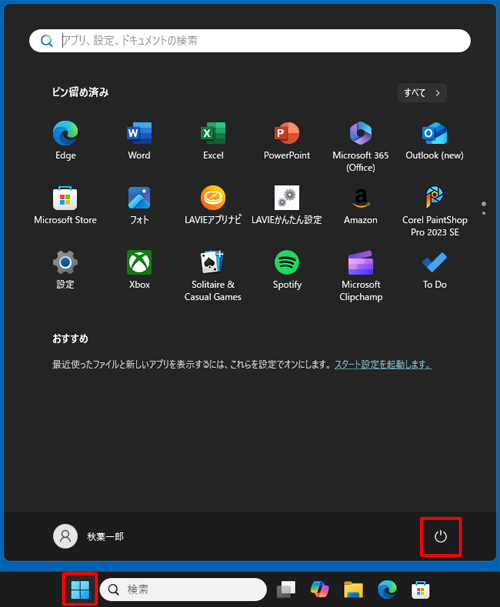The image size is (500, 607).
Task: Open LAVIEかんたん設定
Action: [x=287, y=205]
